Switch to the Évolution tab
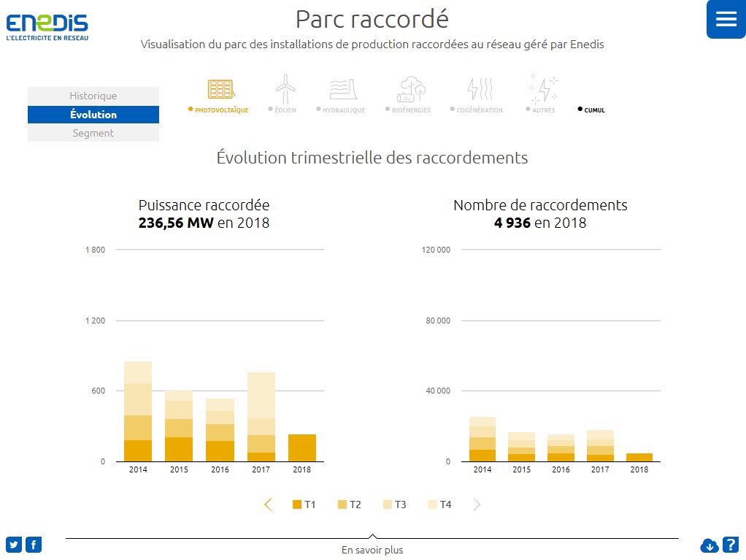This screenshot has width=746, height=560. point(93,115)
